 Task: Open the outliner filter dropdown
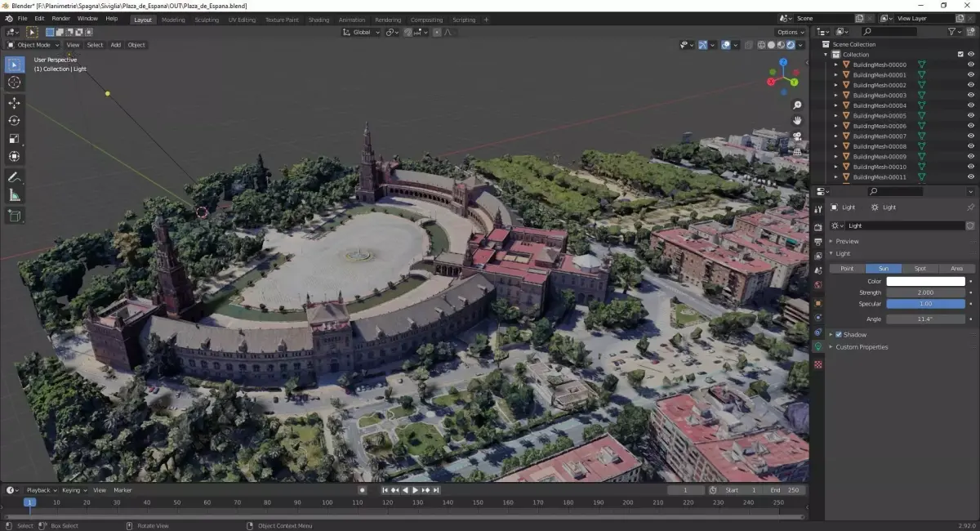pyautogui.click(x=955, y=32)
